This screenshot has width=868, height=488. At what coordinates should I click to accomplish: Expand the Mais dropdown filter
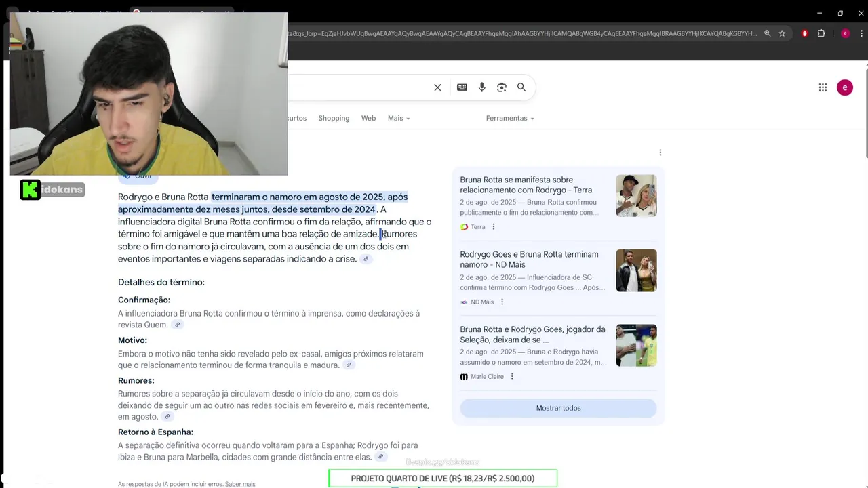[x=399, y=118]
